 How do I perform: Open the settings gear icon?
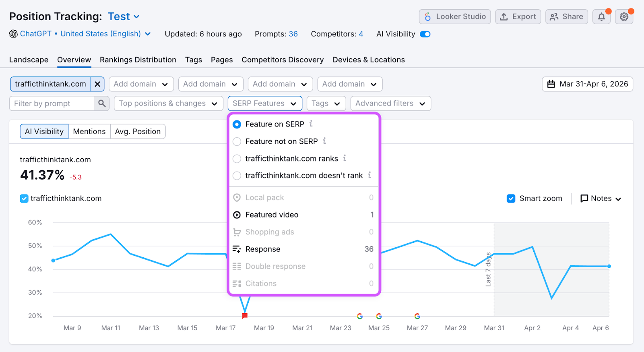tap(624, 17)
